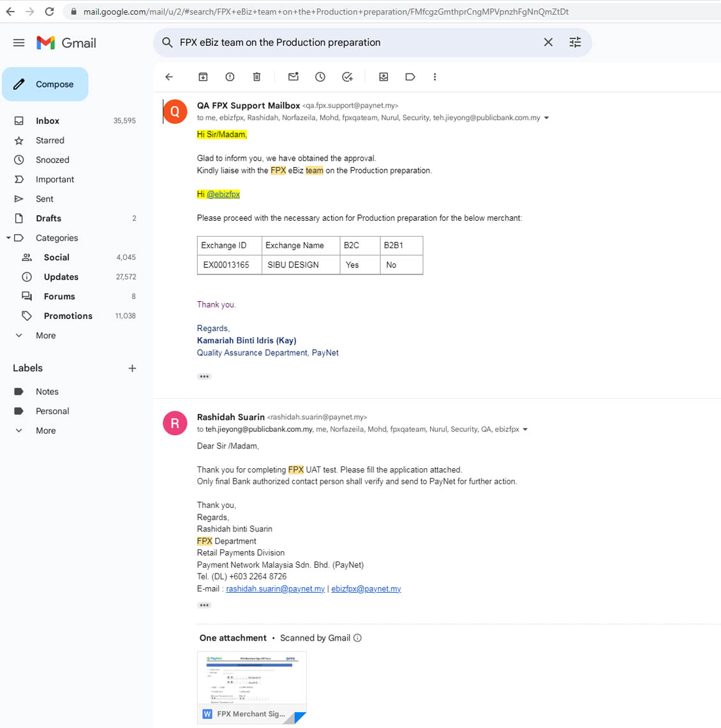Collapse the Categories section arrow

point(8,238)
